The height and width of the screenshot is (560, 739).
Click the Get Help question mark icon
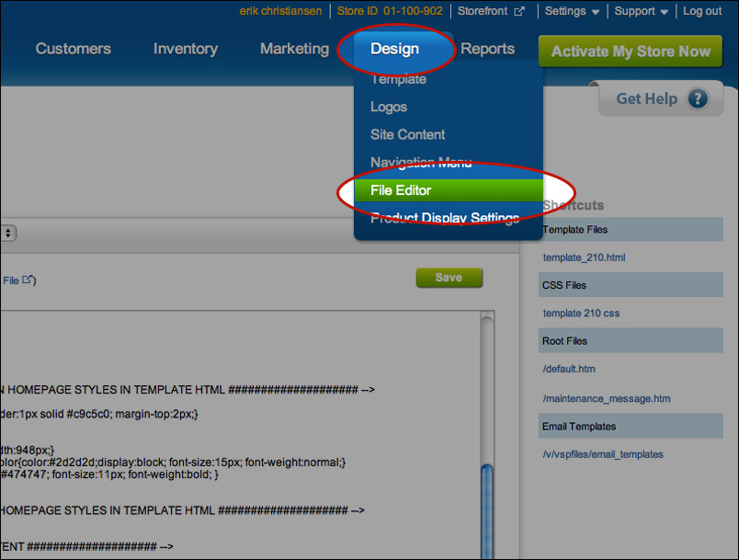pos(698,99)
